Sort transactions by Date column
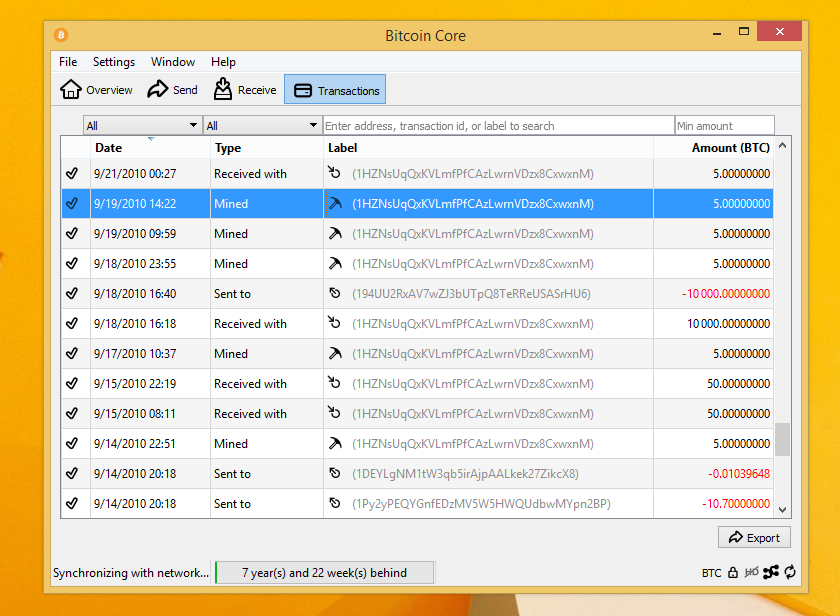This screenshot has width=840, height=616. [x=150, y=147]
